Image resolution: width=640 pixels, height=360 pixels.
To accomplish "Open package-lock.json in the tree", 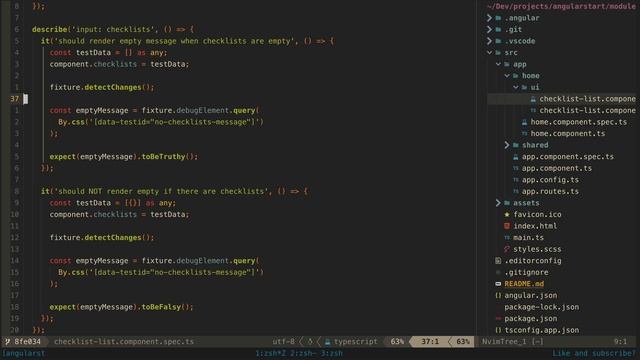I will (542, 307).
